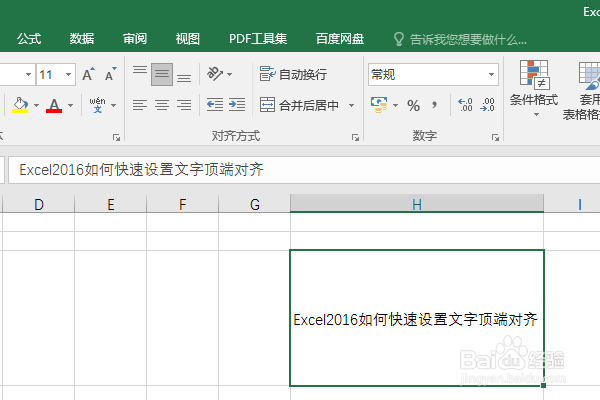Switch to 公式 tab

29,39
